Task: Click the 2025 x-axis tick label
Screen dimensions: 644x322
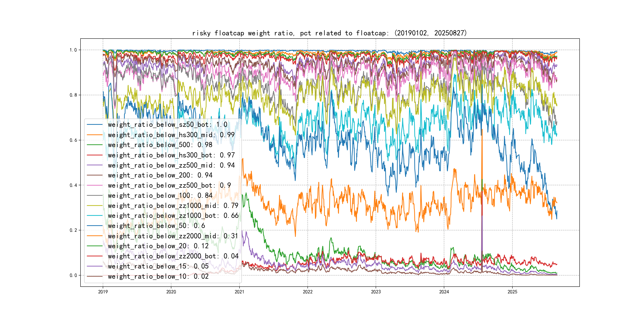Action: (512, 292)
